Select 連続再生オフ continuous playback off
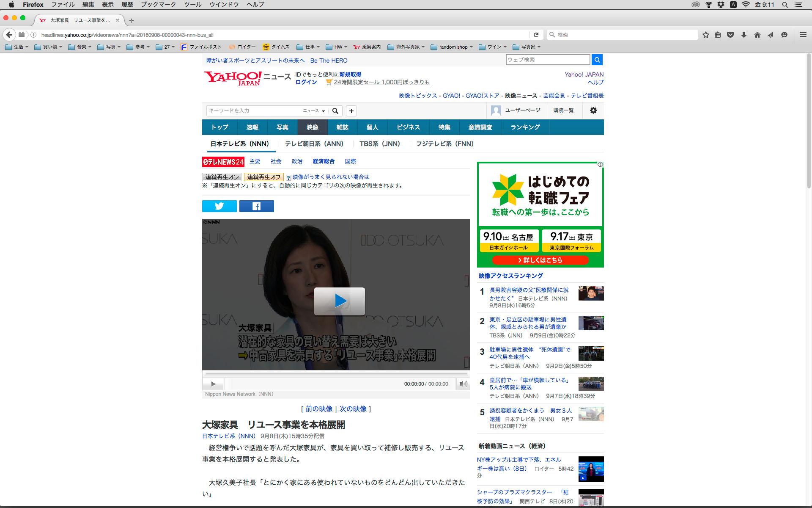812x508 pixels. [263, 177]
